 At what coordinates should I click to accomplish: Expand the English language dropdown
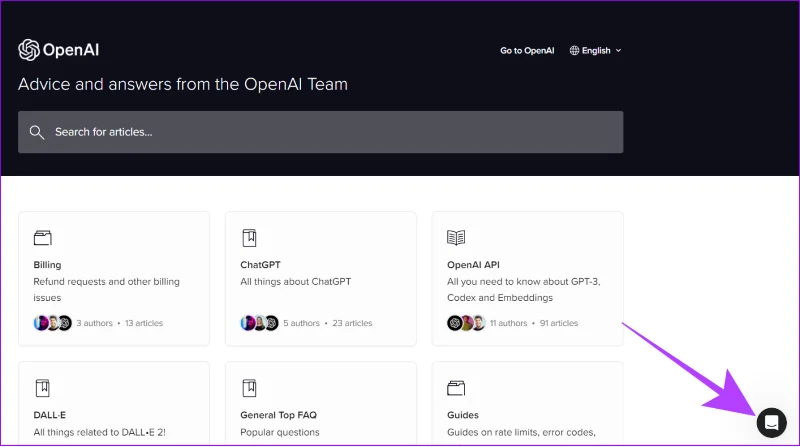[595, 51]
